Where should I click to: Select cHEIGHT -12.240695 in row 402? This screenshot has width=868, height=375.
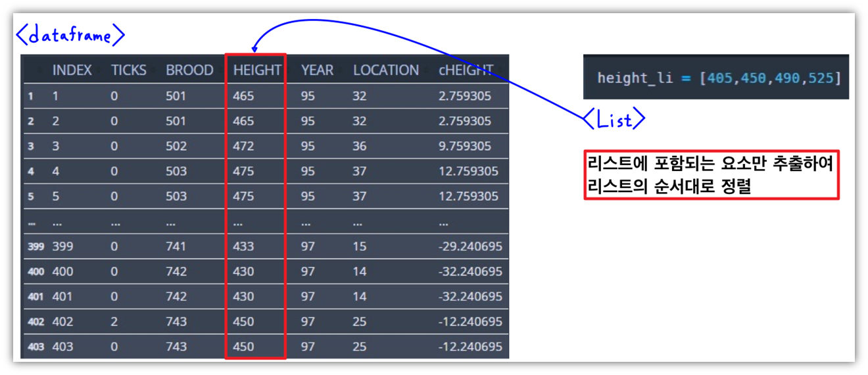(470, 322)
